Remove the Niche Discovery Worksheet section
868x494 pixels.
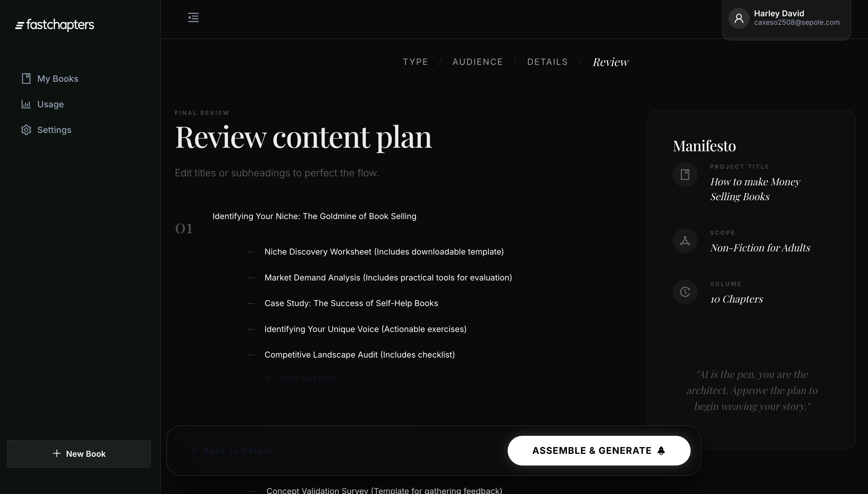point(615,252)
